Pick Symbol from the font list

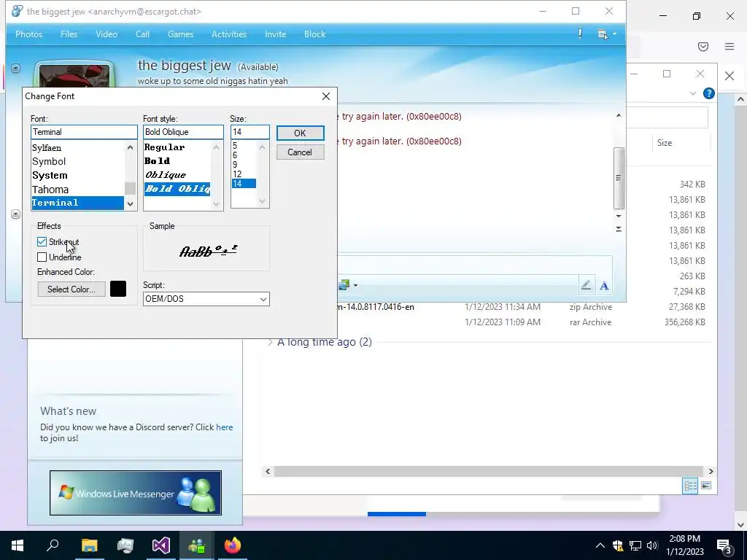coord(49,161)
